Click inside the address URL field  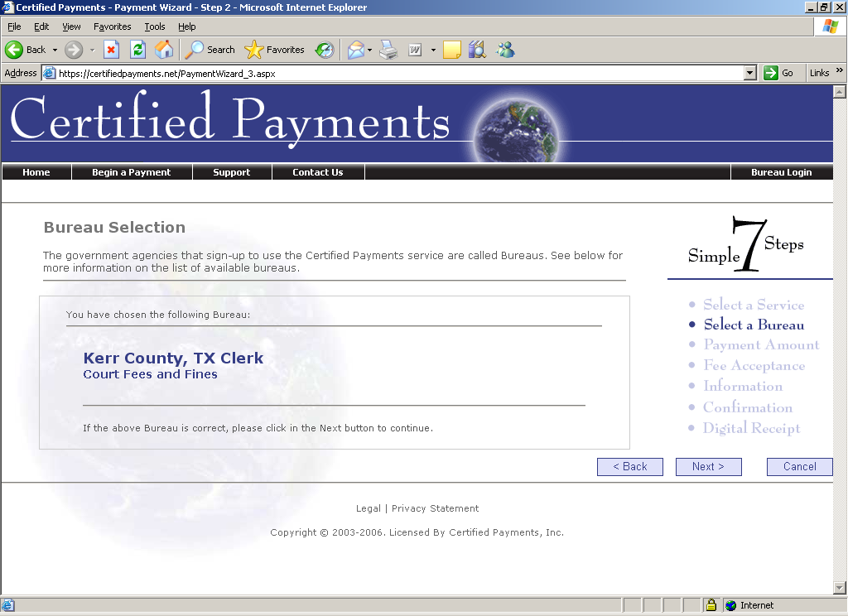click(x=397, y=73)
